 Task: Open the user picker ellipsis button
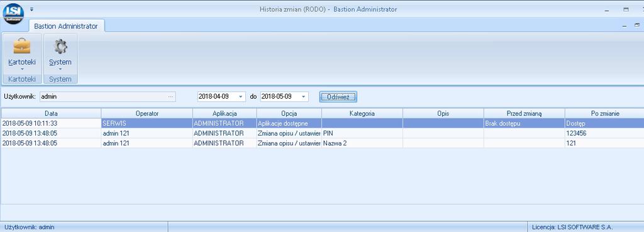(x=171, y=96)
